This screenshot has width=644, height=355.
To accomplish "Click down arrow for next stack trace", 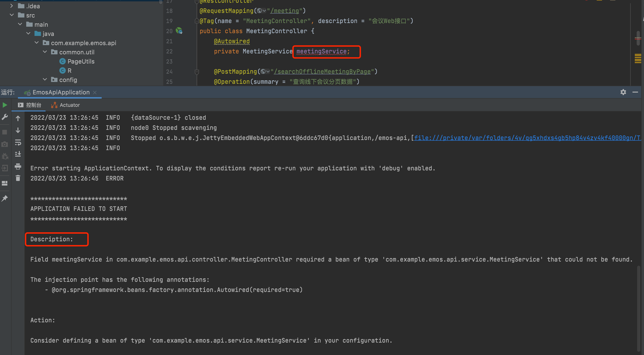I will [18, 130].
